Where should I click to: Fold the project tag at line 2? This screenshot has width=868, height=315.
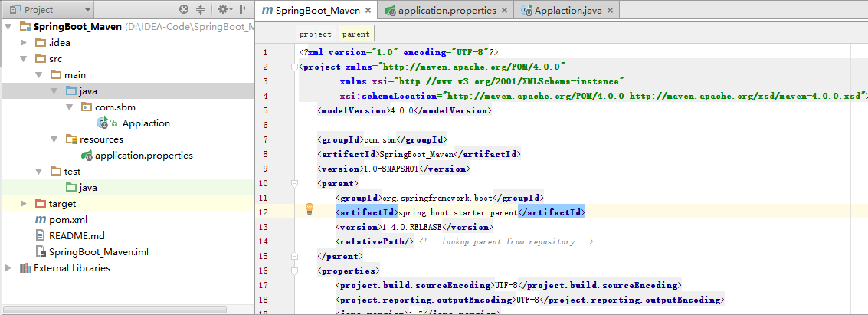click(x=294, y=67)
